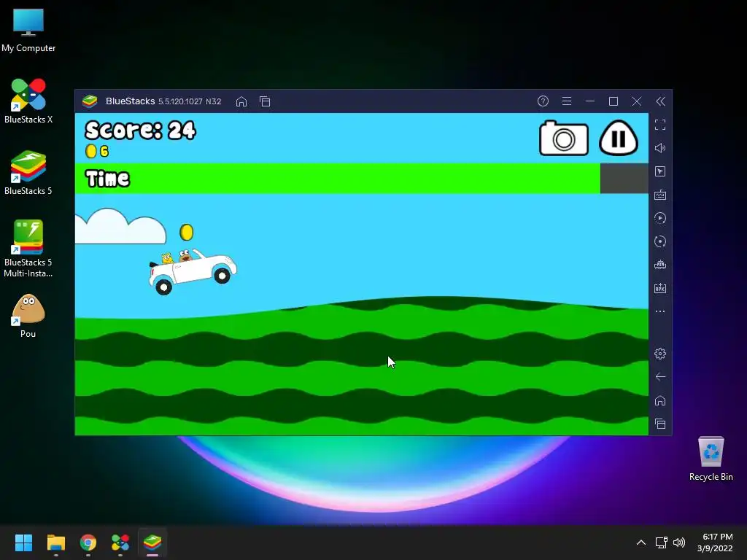
Task: Close the BlueStacks window
Action: [x=637, y=101]
